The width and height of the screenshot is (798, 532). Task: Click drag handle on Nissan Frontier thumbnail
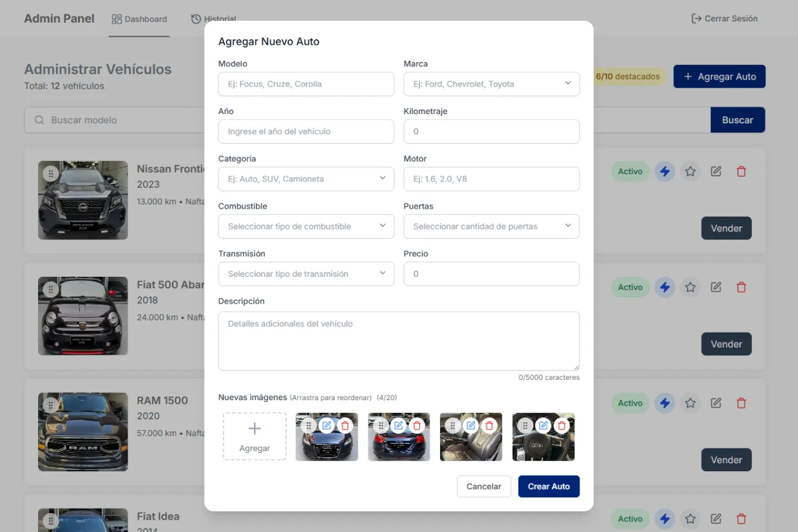[51, 174]
